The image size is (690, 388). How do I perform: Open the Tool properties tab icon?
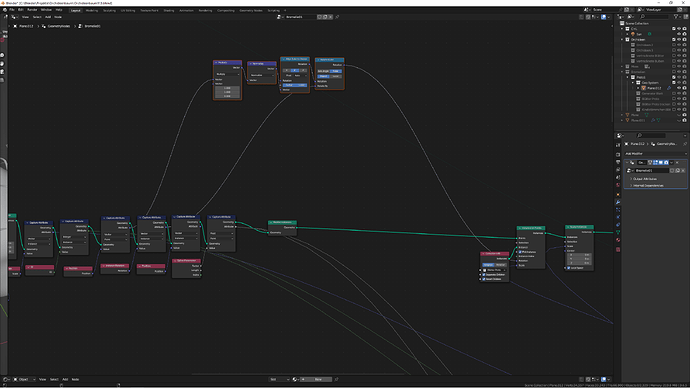click(618, 145)
